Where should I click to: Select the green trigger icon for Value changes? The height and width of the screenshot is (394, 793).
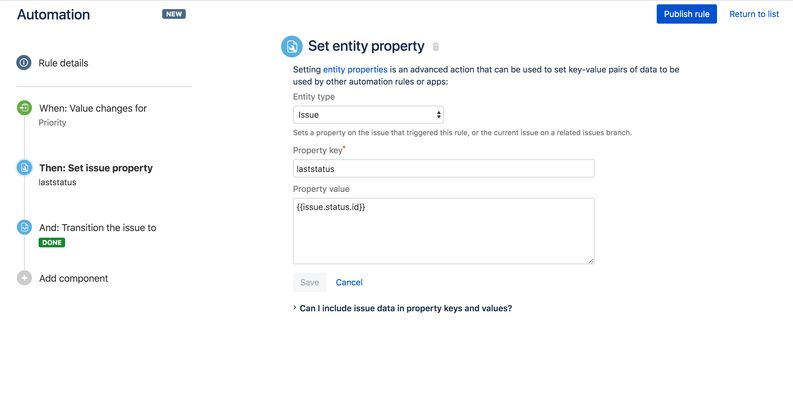coord(24,108)
